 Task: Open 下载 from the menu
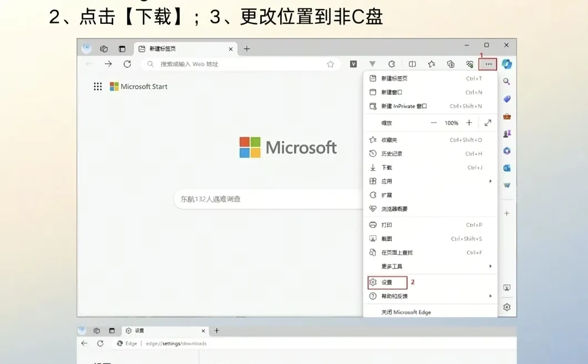430,167
